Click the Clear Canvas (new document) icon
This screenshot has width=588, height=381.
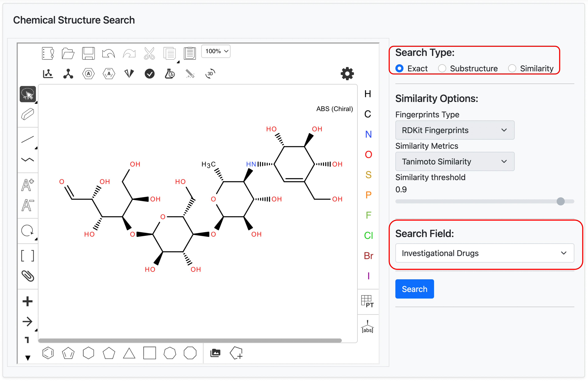[x=48, y=53]
